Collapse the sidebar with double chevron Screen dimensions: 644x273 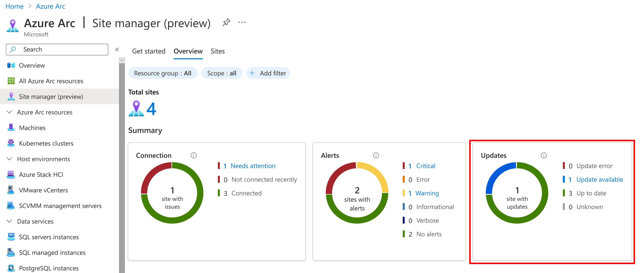pyautogui.click(x=117, y=49)
